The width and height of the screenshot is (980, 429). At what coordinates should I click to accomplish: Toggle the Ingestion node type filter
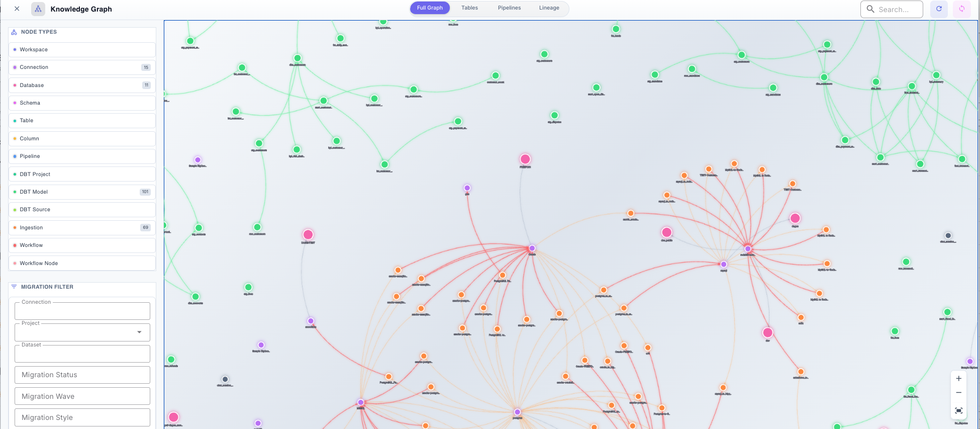(82, 228)
